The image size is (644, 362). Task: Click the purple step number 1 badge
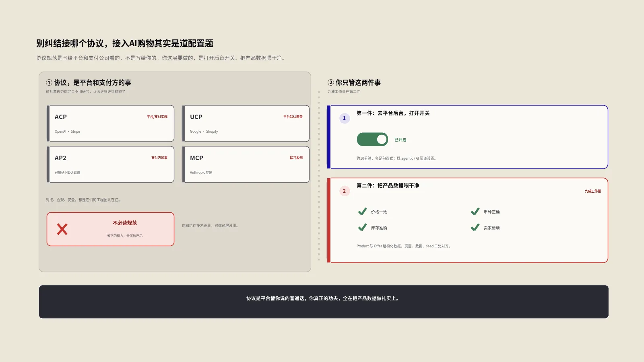click(344, 118)
